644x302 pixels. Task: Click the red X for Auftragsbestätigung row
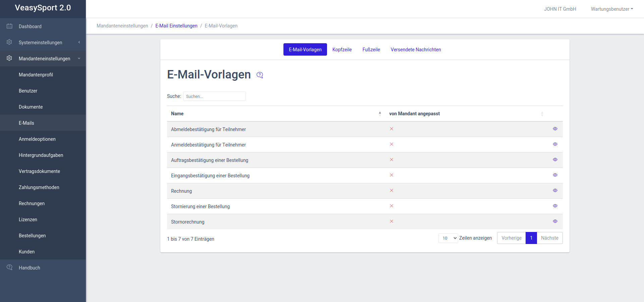[x=391, y=160]
